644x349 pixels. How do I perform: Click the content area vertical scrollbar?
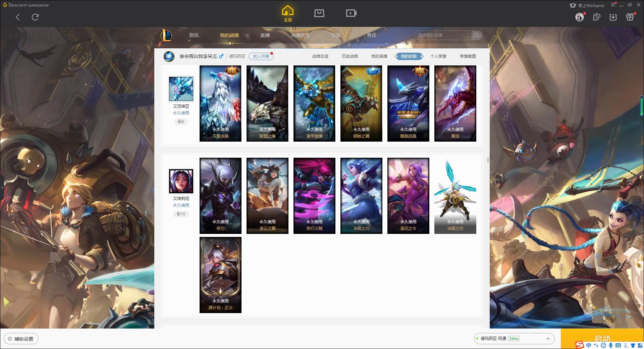pos(488,160)
